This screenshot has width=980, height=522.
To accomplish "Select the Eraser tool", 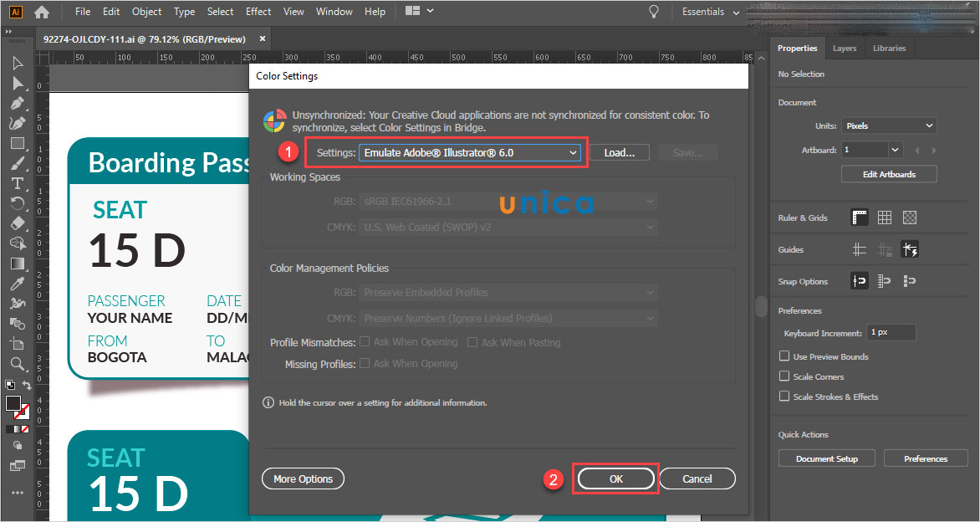I will pyautogui.click(x=18, y=223).
